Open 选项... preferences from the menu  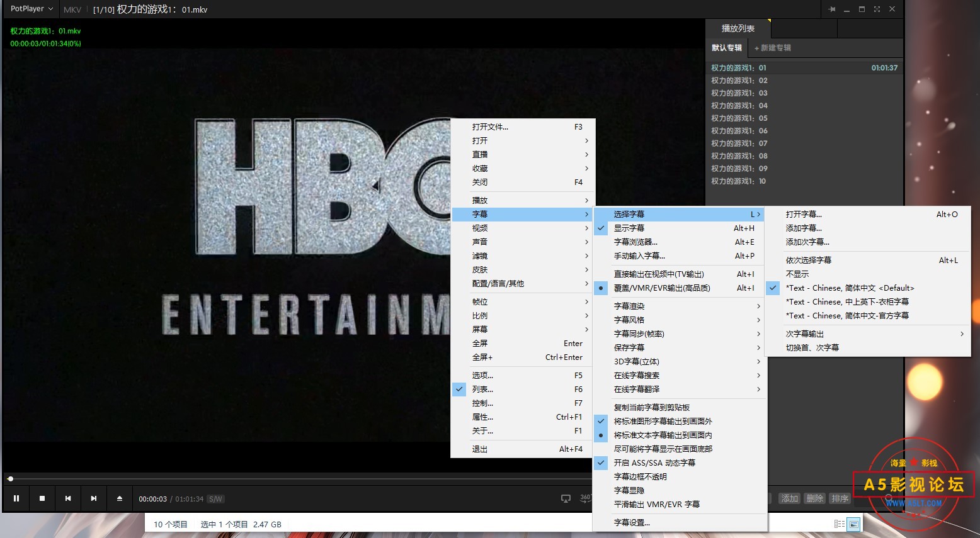click(523, 375)
